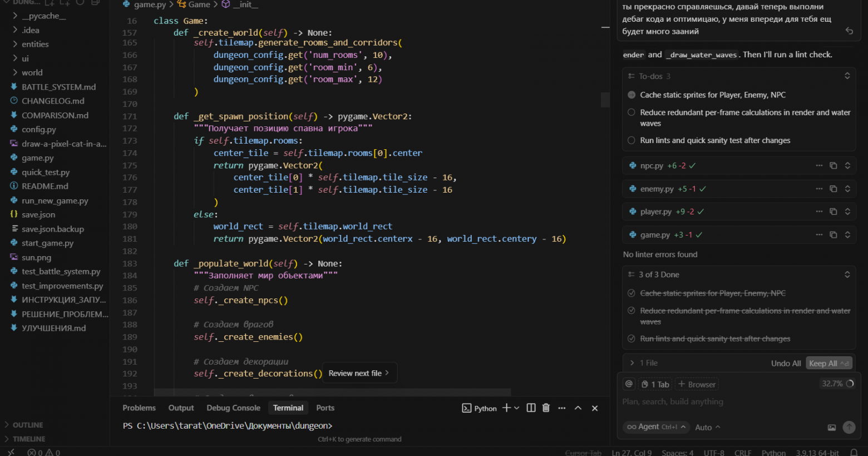Switch to the Debug Console tab
This screenshot has height=456, width=868.
coord(233,408)
